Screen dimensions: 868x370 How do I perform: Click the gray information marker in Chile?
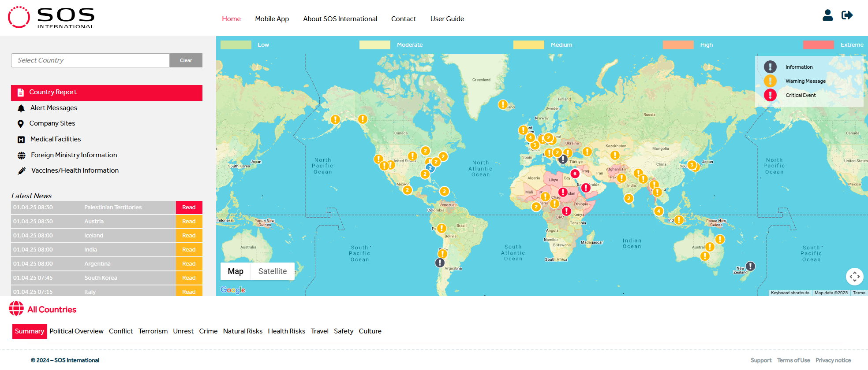pos(440,263)
